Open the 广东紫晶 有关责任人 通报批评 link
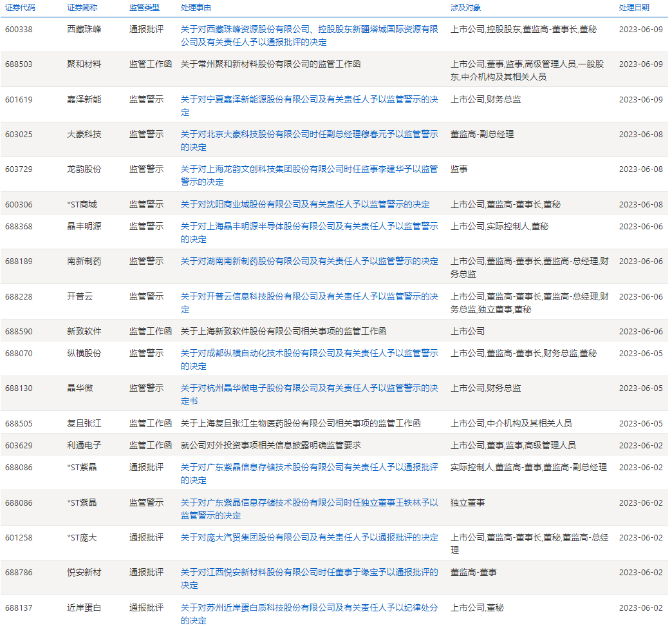The height and width of the screenshot is (630, 672). tap(309, 474)
